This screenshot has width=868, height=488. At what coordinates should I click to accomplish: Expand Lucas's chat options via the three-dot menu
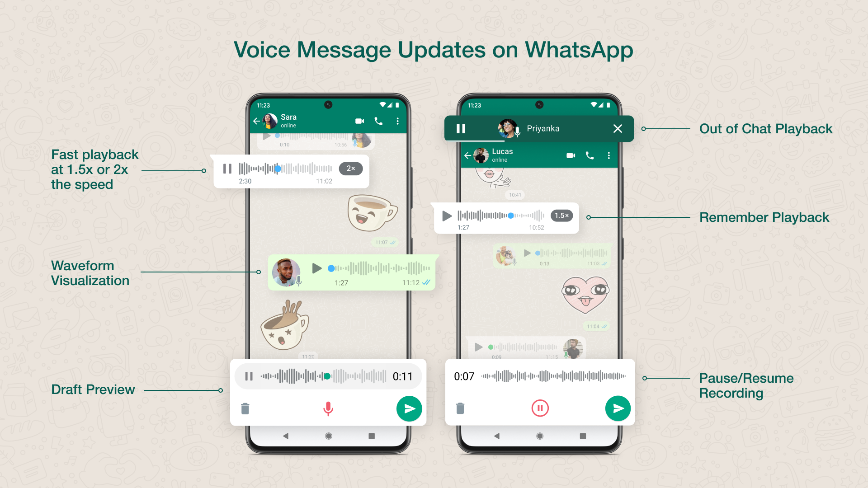point(609,155)
